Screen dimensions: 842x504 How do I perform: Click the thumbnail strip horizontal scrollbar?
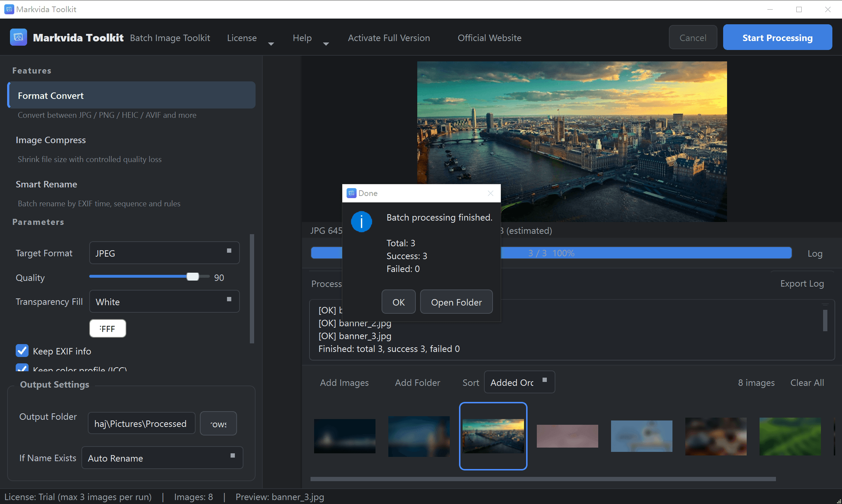coord(543,479)
